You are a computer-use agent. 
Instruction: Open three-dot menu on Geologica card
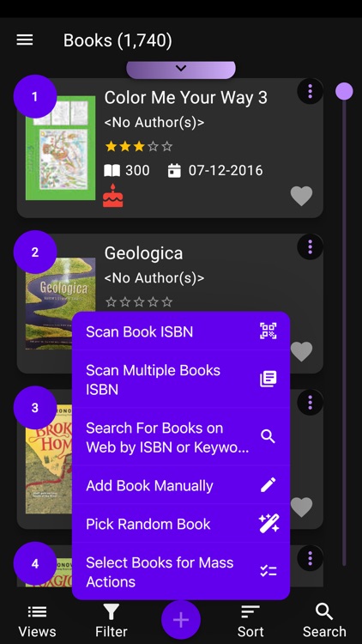[x=310, y=246]
